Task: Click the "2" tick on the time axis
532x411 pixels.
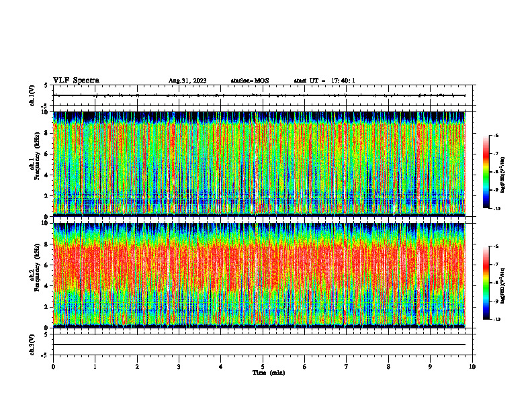Action: (x=137, y=367)
